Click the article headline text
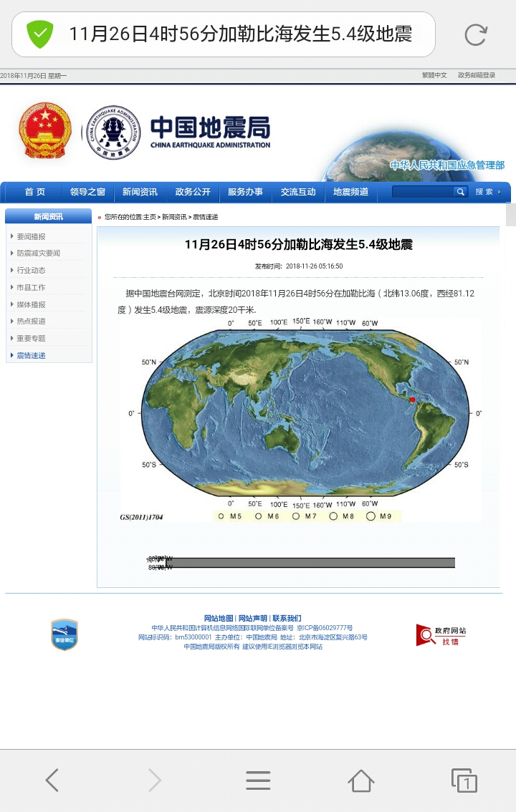516x812 pixels. pos(298,244)
